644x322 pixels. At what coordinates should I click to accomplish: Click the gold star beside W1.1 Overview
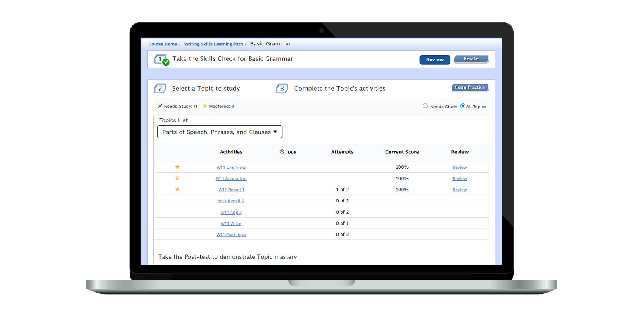pyautogui.click(x=177, y=167)
